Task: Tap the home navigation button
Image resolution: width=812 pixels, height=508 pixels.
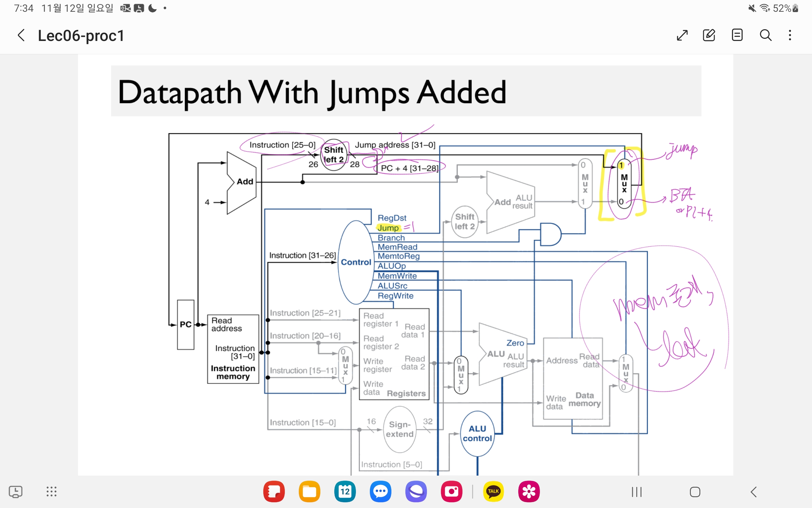Action: coord(695,492)
